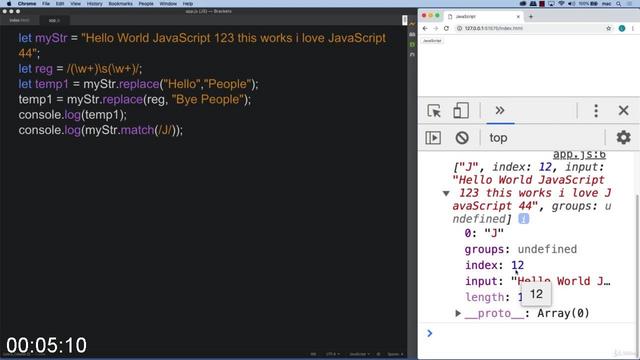Activate Live Preview lightning icon in Brackets
The width and height of the screenshot is (640, 360).
point(412,24)
